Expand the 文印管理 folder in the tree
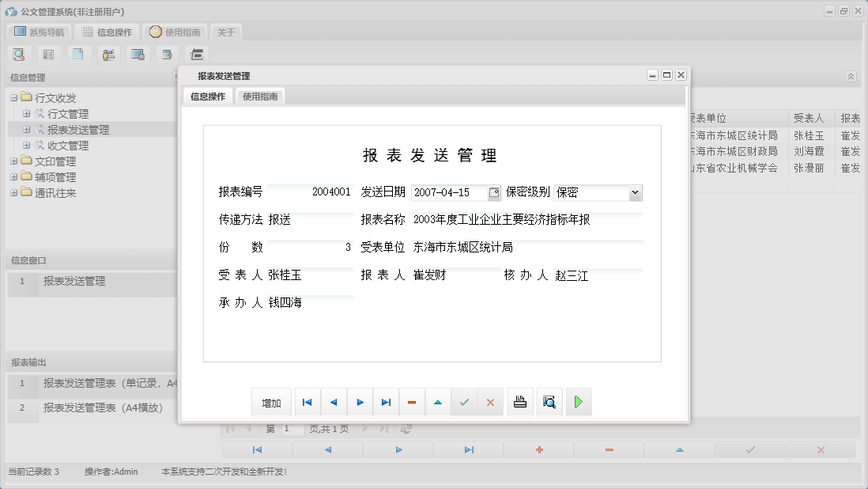 (14, 161)
